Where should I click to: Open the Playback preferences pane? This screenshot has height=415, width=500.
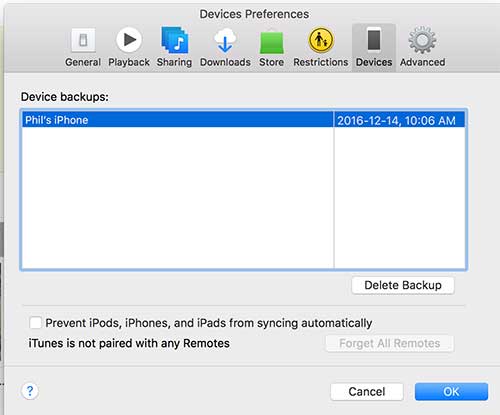129,47
